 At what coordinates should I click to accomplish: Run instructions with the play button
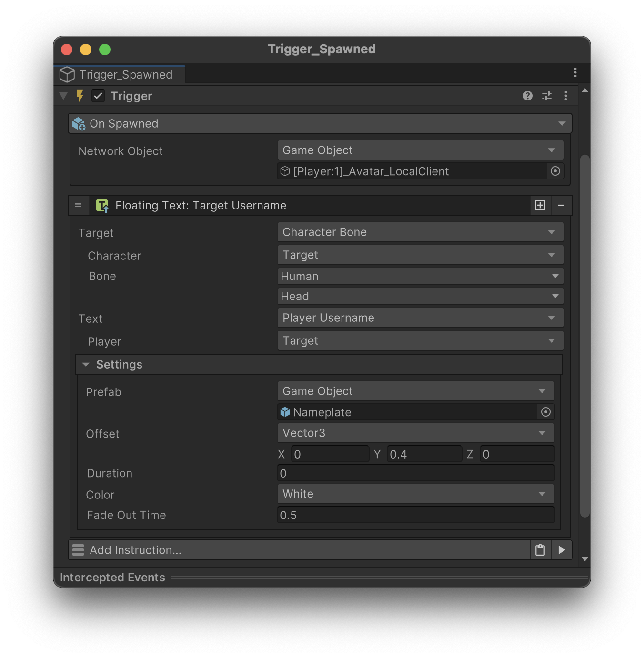point(562,550)
